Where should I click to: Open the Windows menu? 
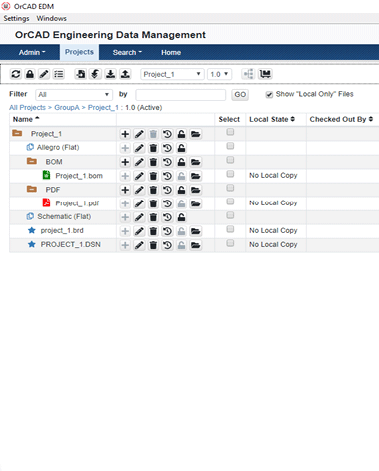pos(52,18)
